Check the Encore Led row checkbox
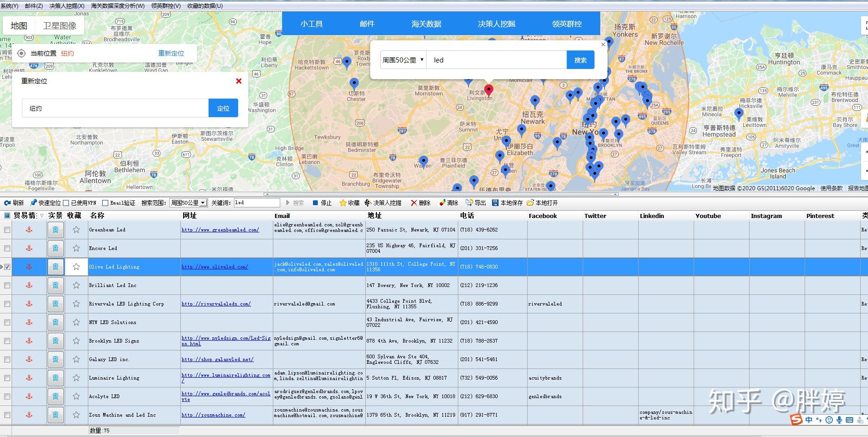The image size is (868, 437). coord(7,248)
